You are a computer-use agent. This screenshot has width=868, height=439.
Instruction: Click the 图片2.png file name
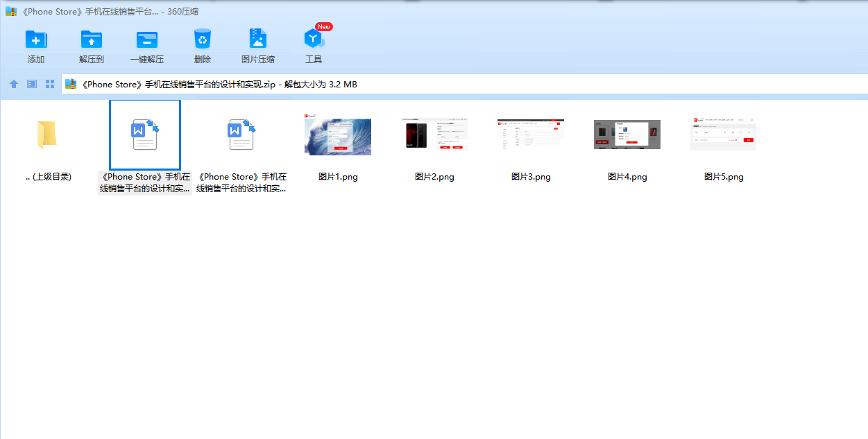434,177
